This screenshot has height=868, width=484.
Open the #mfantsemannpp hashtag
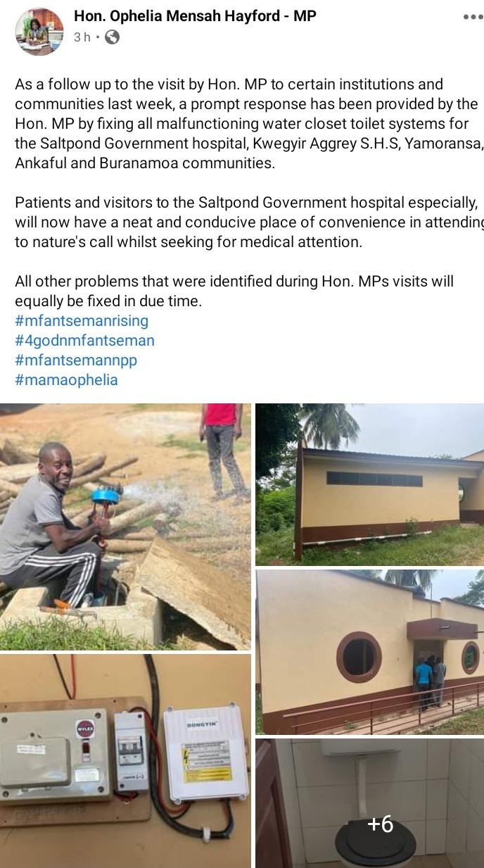(76, 360)
